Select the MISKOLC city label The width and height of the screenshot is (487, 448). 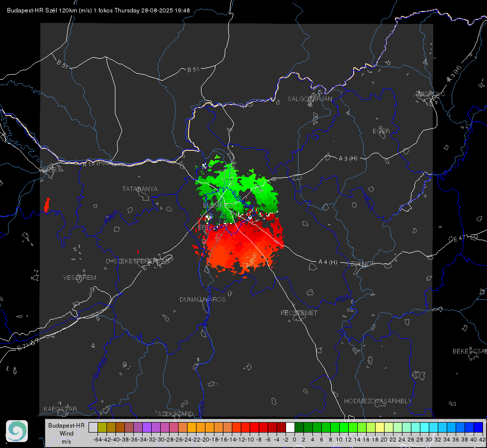pos(431,94)
